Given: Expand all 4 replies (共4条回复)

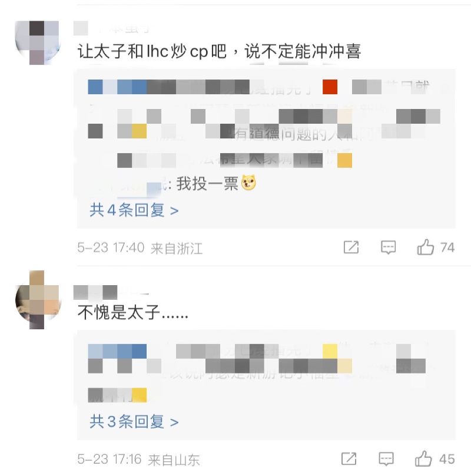Looking at the screenshot, I should pos(134,210).
